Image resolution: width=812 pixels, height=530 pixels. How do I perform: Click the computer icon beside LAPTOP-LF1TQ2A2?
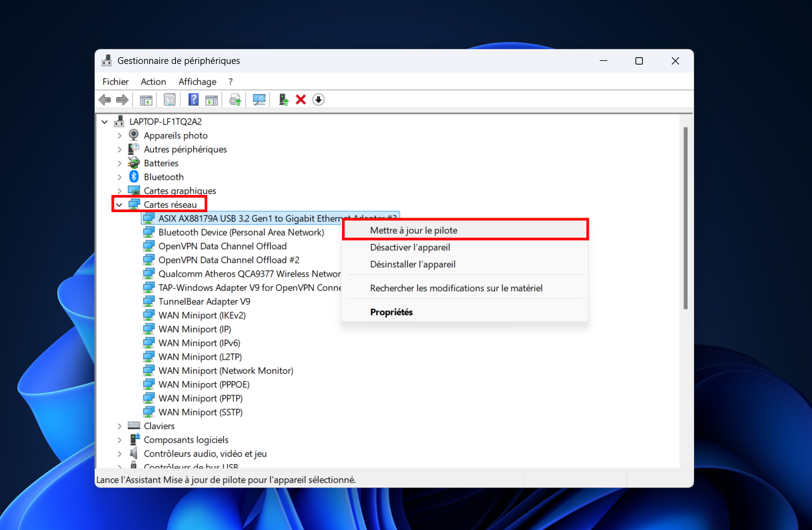pos(119,121)
